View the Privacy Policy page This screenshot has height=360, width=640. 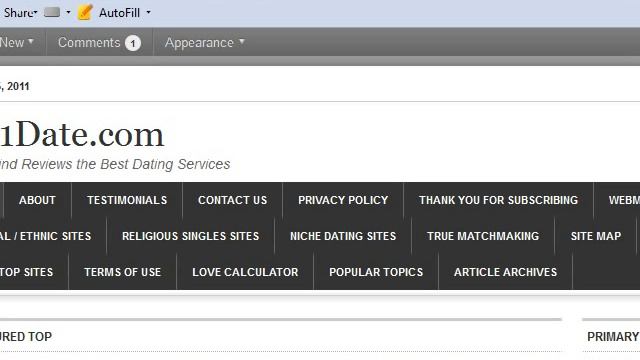click(343, 200)
